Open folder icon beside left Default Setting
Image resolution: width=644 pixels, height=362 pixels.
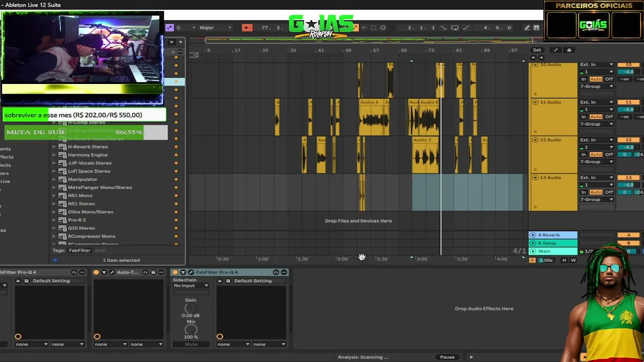pyautogui.click(x=18, y=281)
